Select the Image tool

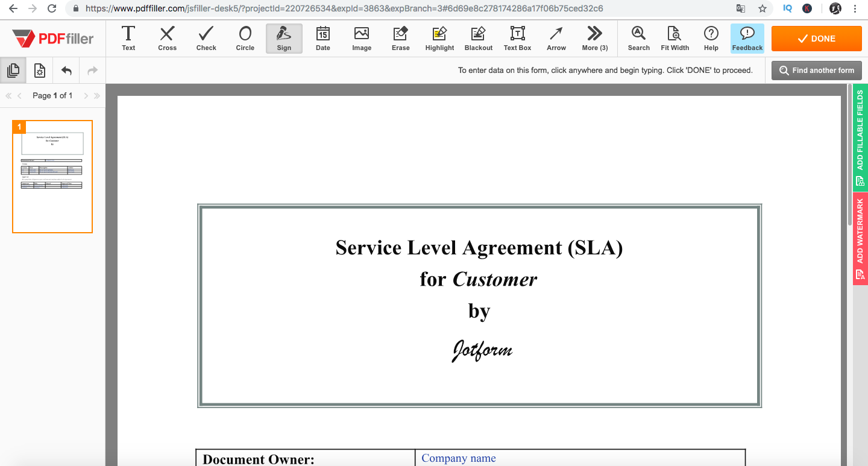pyautogui.click(x=362, y=39)
